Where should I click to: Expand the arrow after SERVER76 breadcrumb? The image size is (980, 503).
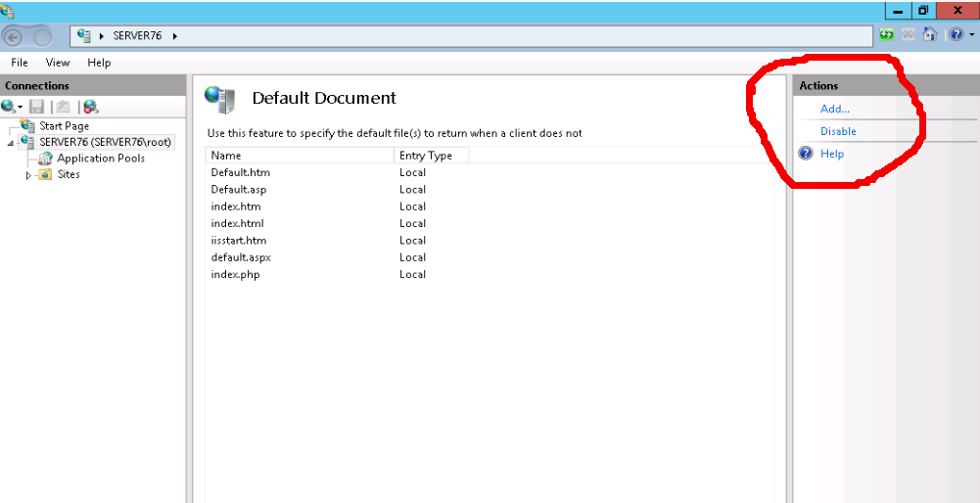(x=175, y=36)
